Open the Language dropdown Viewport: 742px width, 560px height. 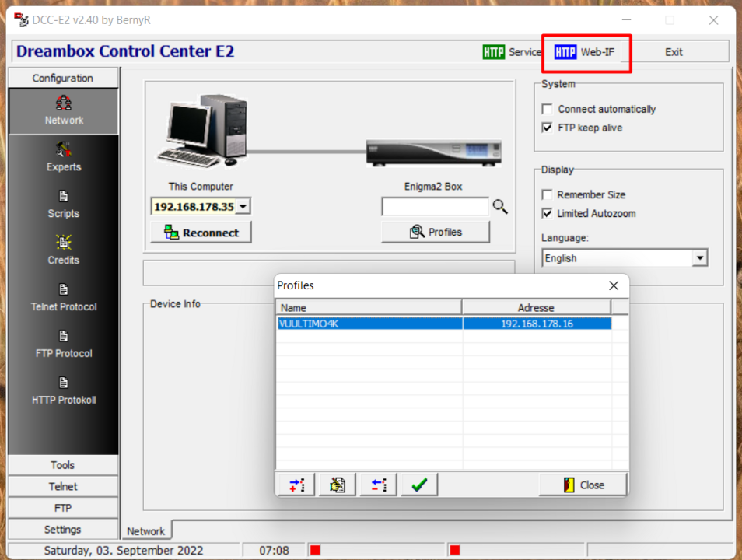pos(699,257)
